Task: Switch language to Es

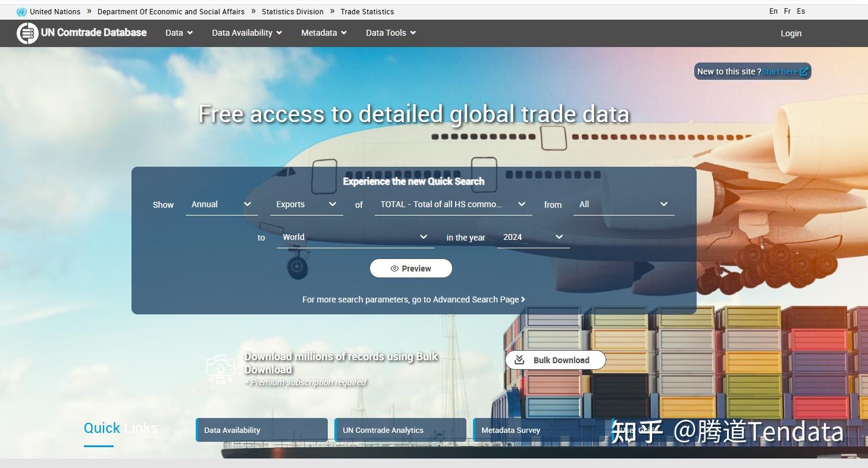Action: pos(801,11)
